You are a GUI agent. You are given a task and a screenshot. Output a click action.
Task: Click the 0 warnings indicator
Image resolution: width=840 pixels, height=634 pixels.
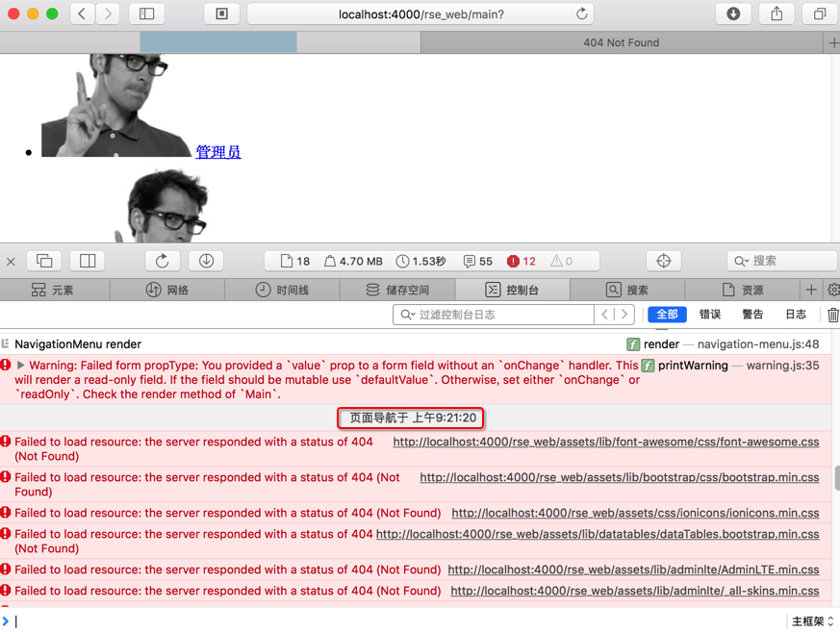point(561,261)
